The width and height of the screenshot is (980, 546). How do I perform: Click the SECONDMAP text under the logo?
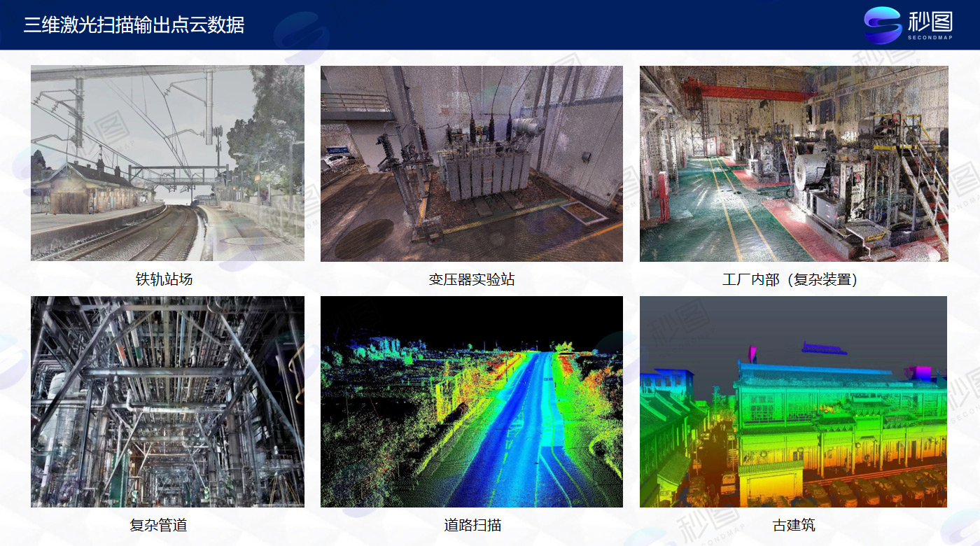[931, 38]
